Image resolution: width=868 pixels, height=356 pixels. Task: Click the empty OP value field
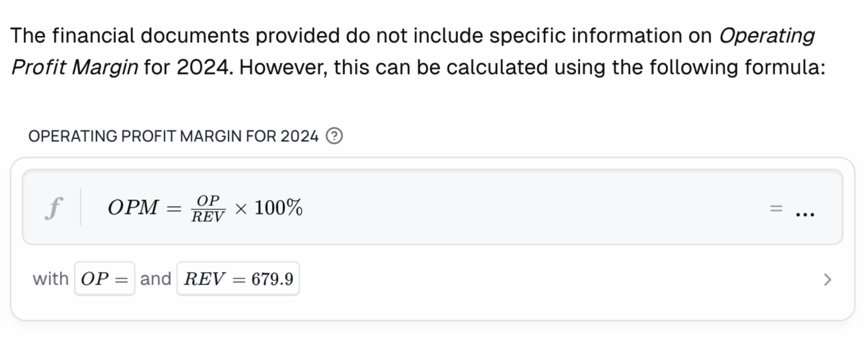105,279
